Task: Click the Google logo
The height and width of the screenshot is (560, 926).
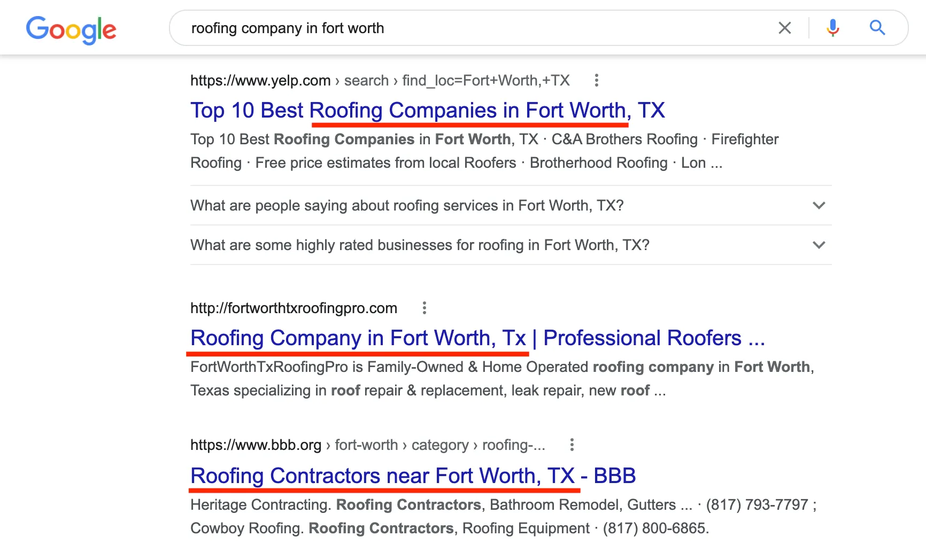Action: tap(71, 29)
